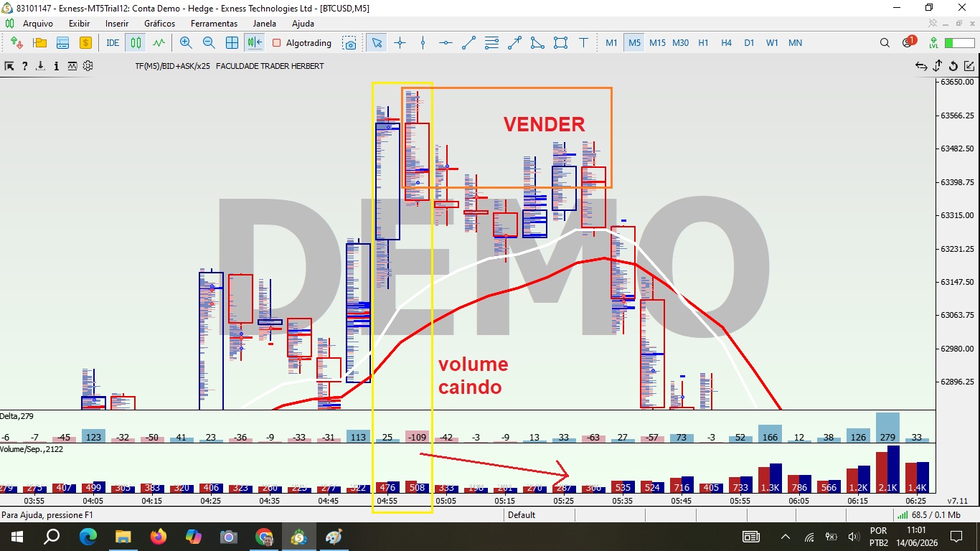This screenshot has height=551, width=980.
Task: Switch the chart to D1 timeframe
Action: (749, 43)
